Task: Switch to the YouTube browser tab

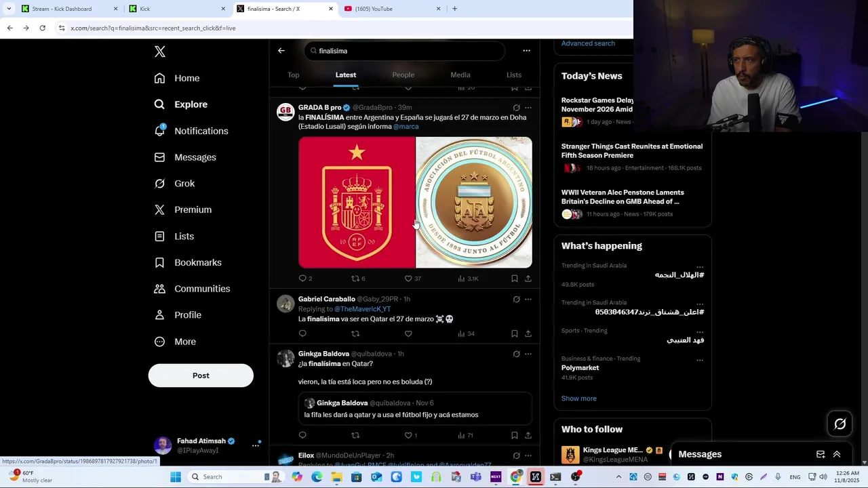Action: click(393, 9)
